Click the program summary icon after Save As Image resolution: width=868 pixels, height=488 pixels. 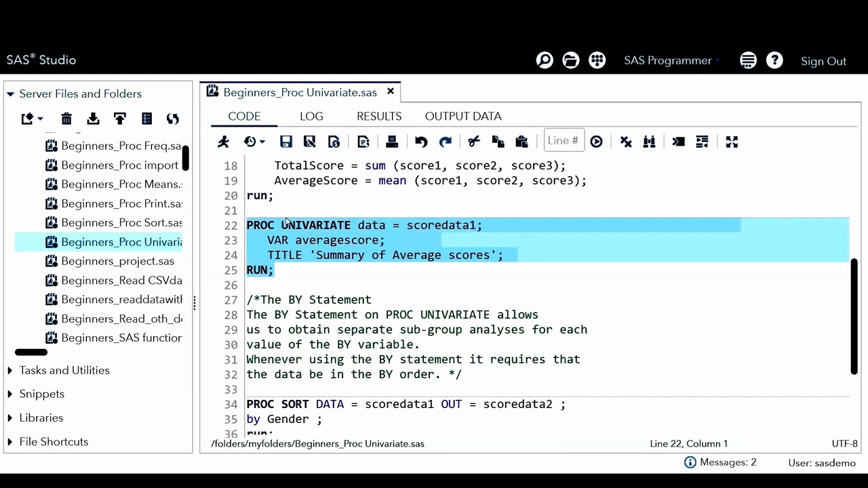click(334, 142)
